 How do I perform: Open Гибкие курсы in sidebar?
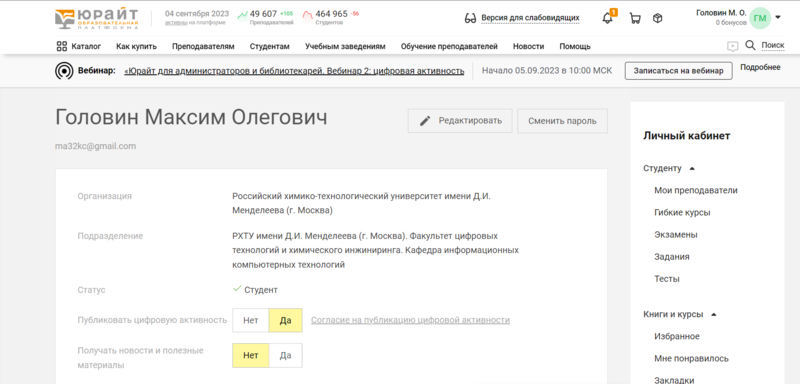[x=682, y=213]
